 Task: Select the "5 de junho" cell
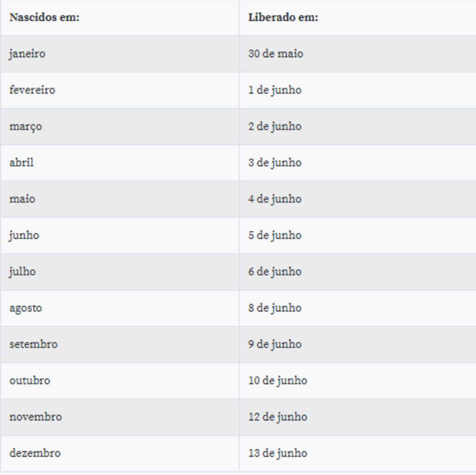coord(275,235)
